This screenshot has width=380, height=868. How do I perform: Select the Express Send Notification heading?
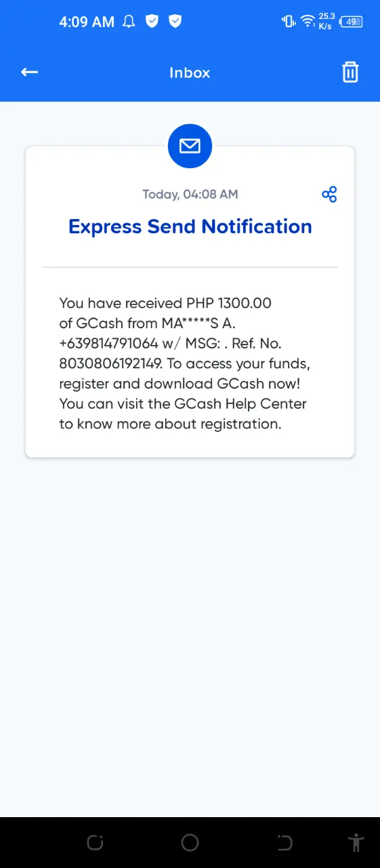coord(190,226)
